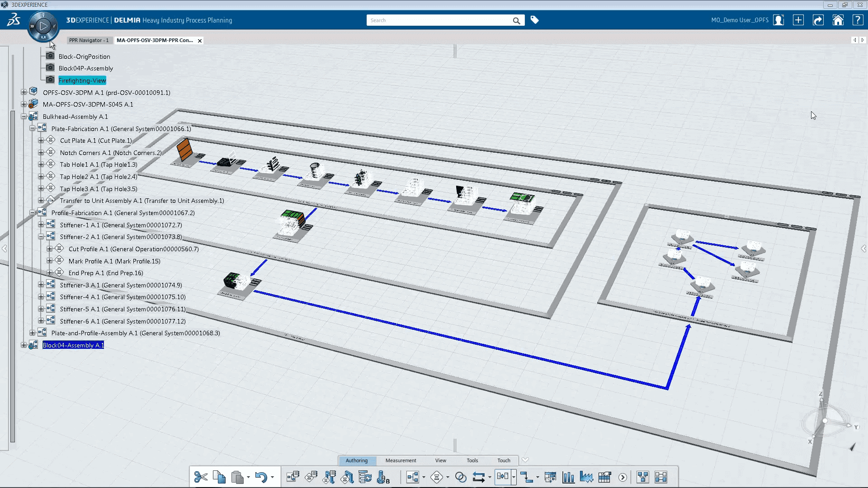Select the Copy tool icon

coord(219,477)
